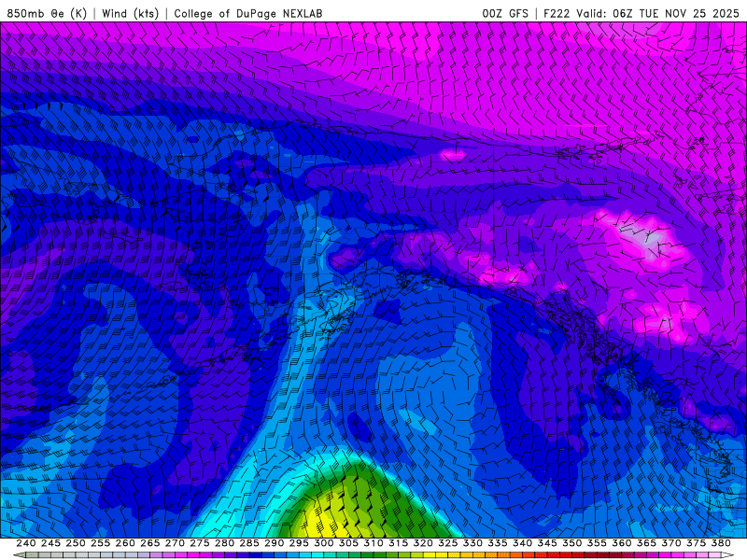Select the 265 scale number

[149, 543]
